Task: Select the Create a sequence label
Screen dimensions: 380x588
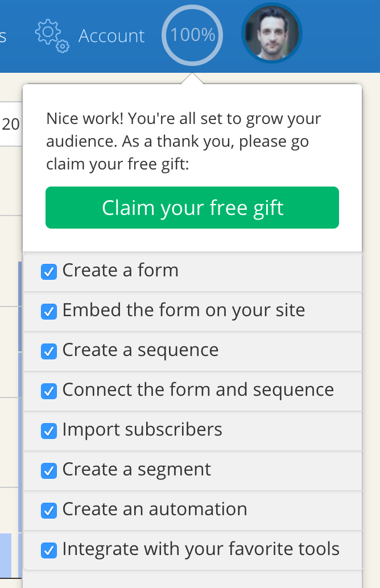Action: [x=141, y=350]
